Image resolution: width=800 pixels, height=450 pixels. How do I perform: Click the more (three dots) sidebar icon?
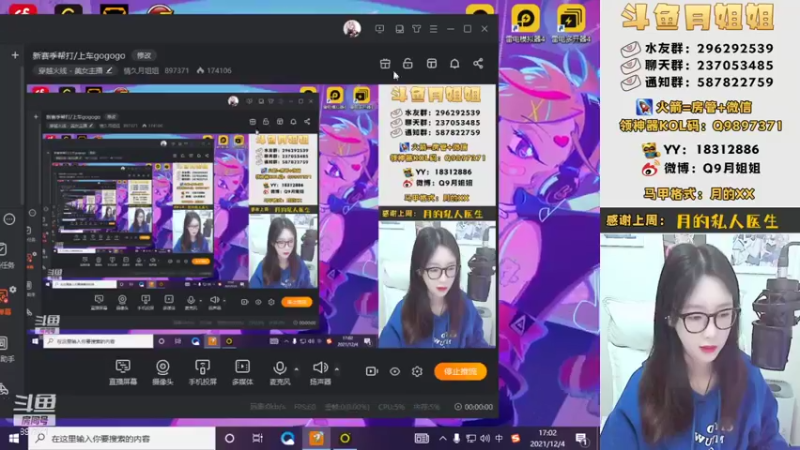coord(9,219)
